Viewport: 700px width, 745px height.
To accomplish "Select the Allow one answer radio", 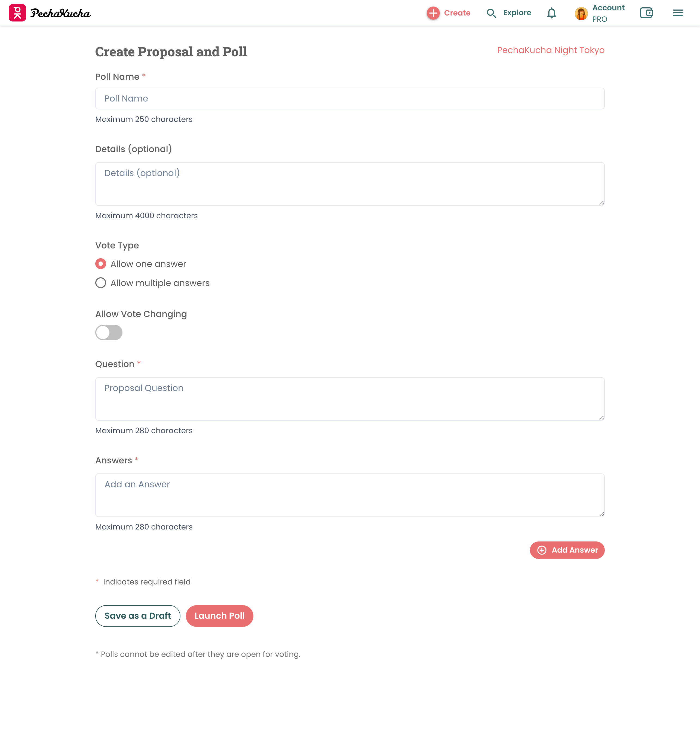I will [100, 264].
